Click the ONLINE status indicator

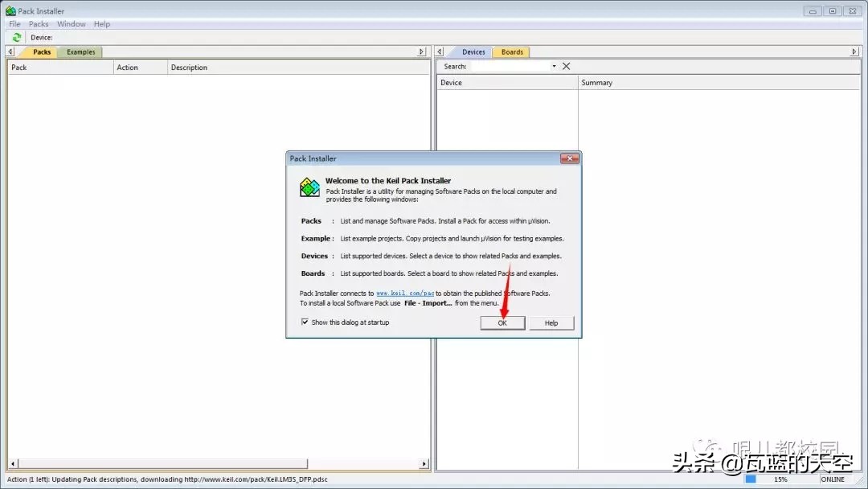[833, 479]
